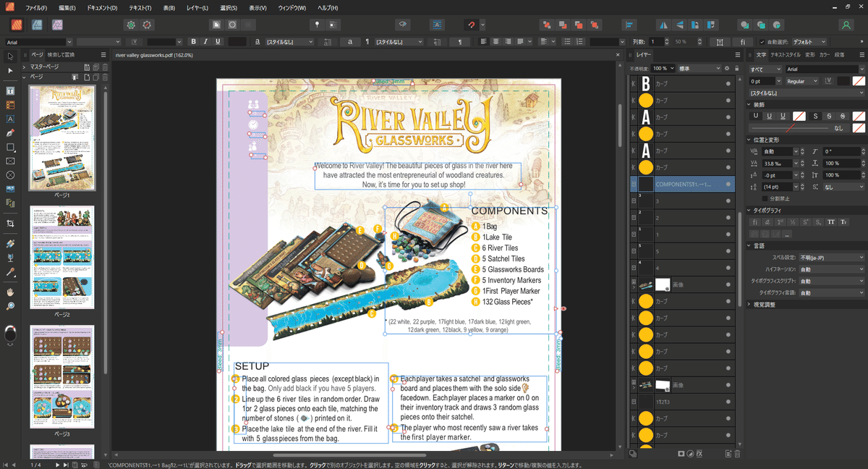Apply Italic formatting in the context toolbar
Viewport: 868px width, 469px height.
(205, 41)
